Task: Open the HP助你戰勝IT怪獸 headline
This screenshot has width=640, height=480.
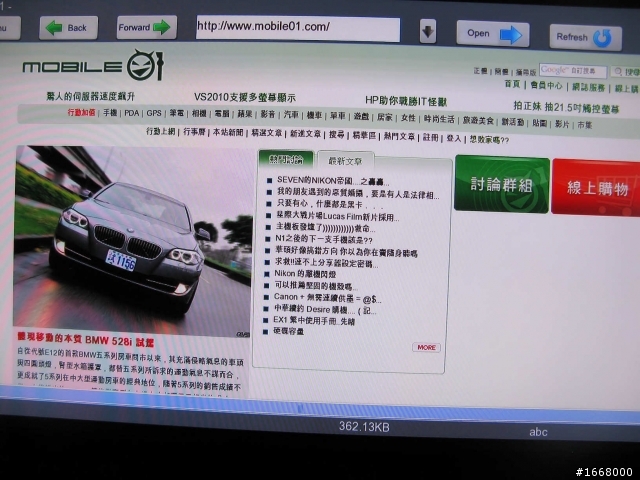Action: tap(406, 101)
